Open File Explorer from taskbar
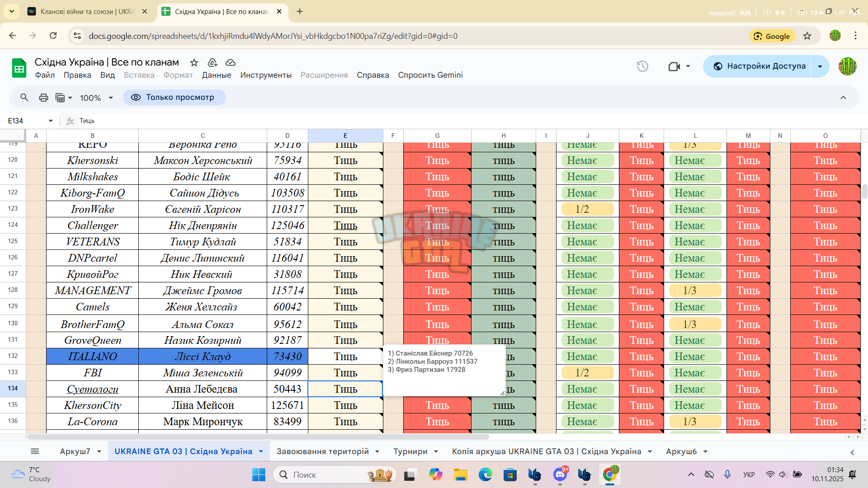Viewport: 868px width, 488px height. (x=460, y=474)
